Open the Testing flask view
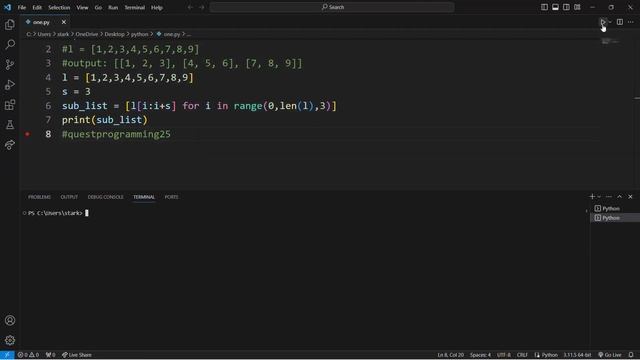Image resolution: width=640 pixels, height=360 pixels. (10, 124)
